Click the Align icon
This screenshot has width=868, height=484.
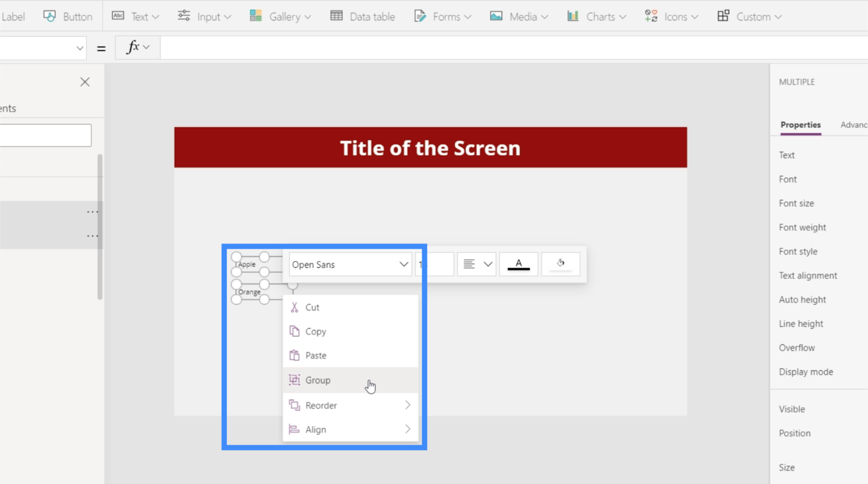click(295, 429)
